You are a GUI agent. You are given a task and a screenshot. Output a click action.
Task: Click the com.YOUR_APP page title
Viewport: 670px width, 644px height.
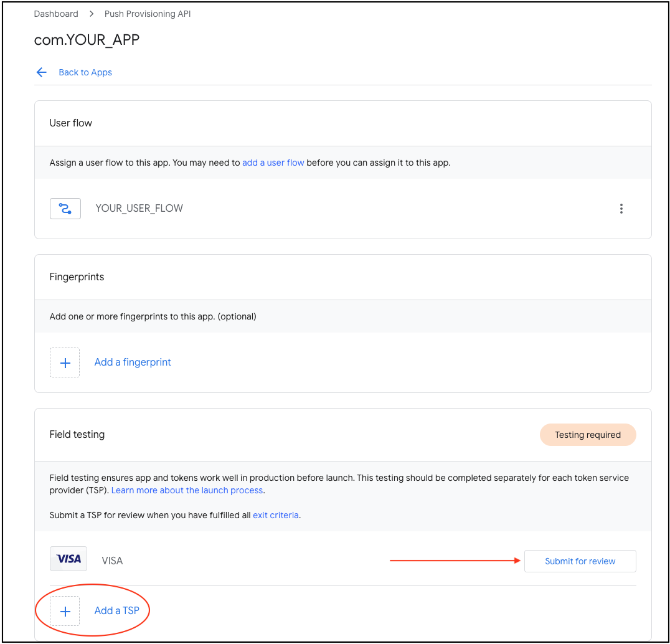(x=87, y=40)
